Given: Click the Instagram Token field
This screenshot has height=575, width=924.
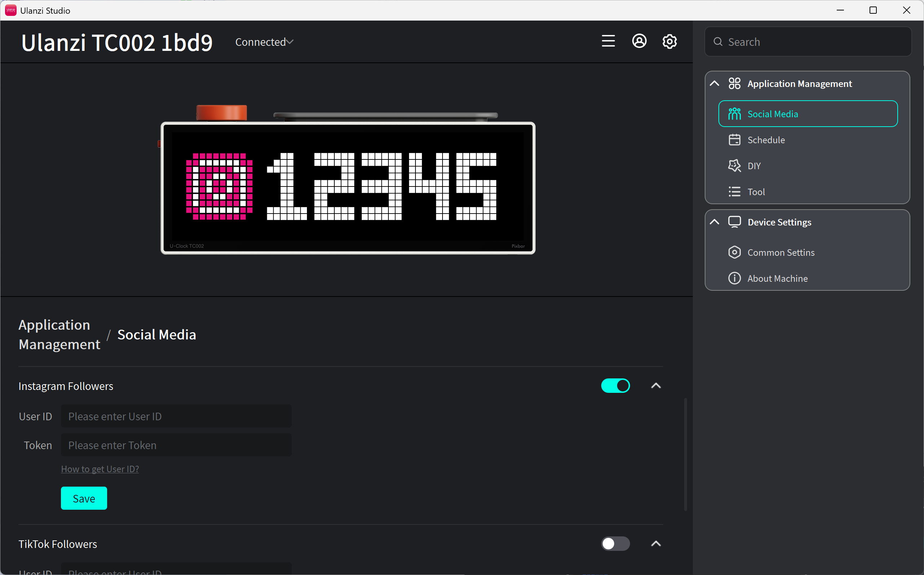Looking at the screenshot, I should 176,445.
